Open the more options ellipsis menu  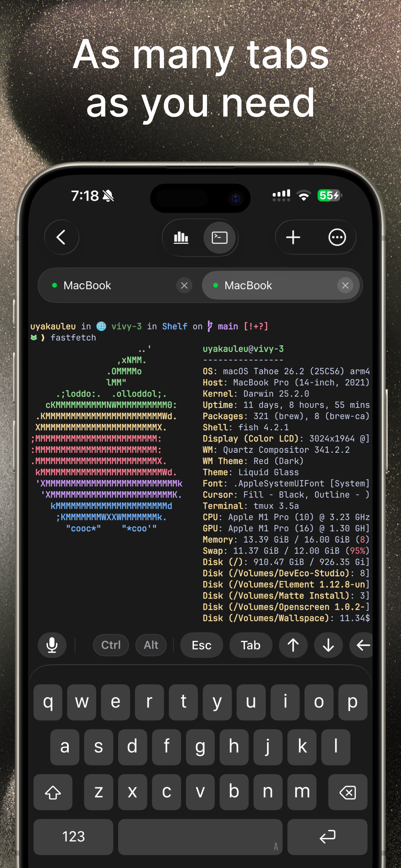[x=337, y=237]
